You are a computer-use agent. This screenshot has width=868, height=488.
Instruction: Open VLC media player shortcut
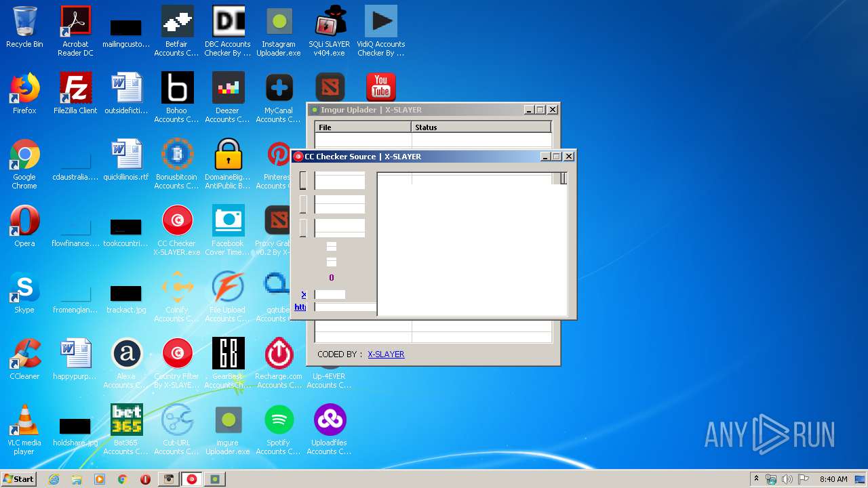pos(24,430)
